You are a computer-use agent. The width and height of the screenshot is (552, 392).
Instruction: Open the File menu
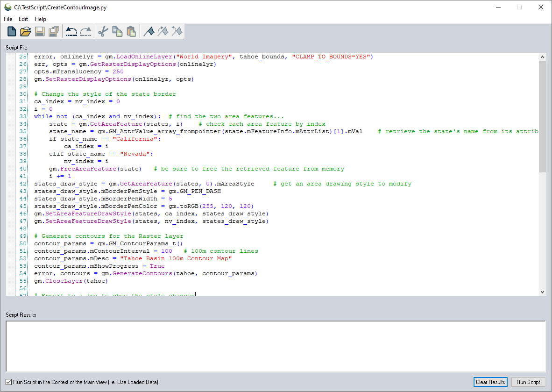(x=8, y=19)
